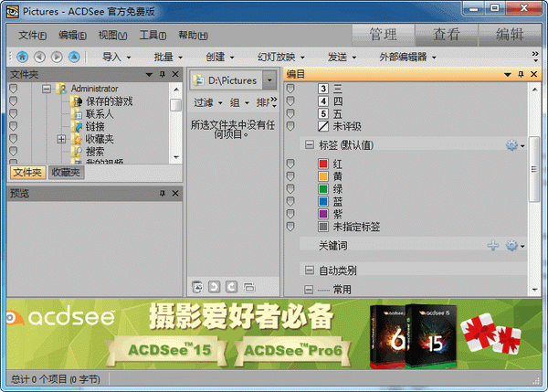The height and width of the screenshot is (392, 548).
Task: Toggle the shield marker beside 蓝
Action: point(290,201)
